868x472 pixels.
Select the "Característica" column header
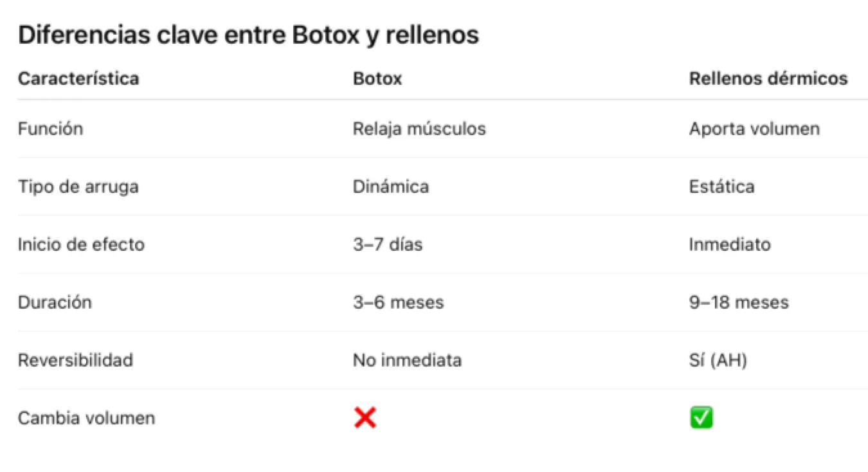click(x=78, y=78)
